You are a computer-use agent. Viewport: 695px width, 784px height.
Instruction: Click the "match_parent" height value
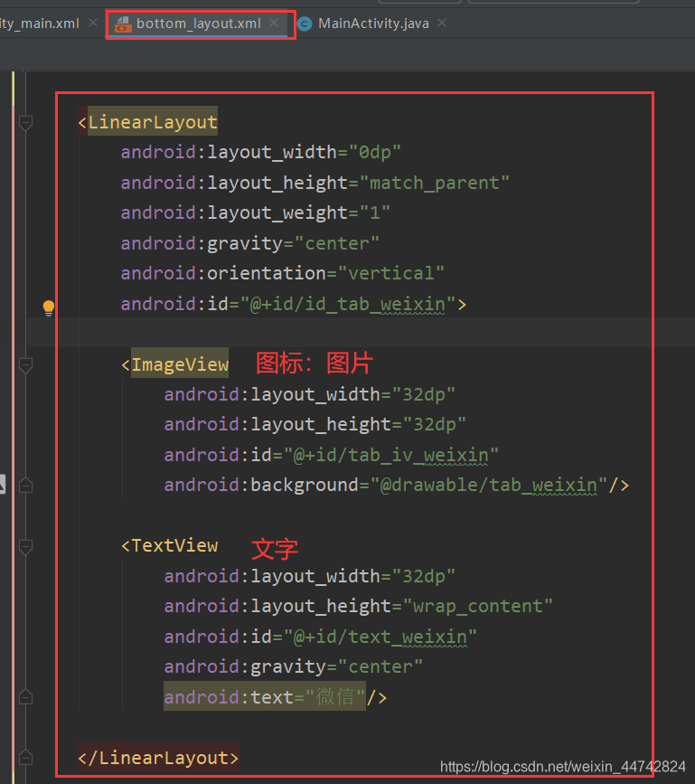[x=434, y=183]
